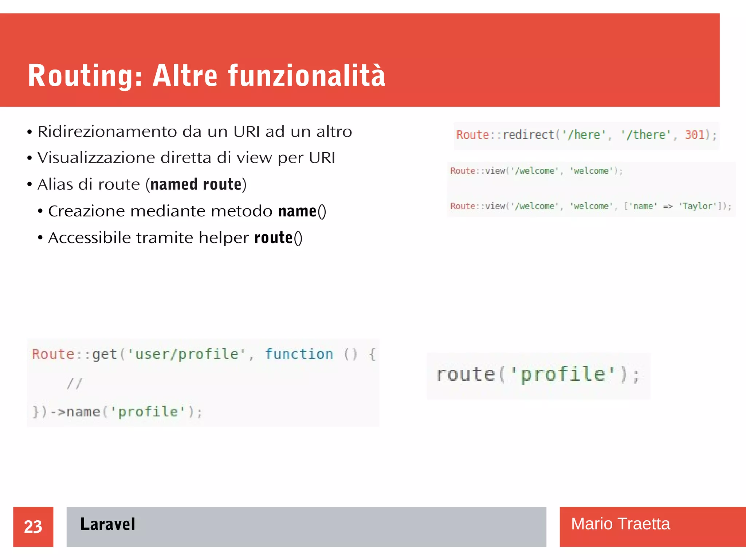Click the '// ' comment line in code

click(75, 383)
